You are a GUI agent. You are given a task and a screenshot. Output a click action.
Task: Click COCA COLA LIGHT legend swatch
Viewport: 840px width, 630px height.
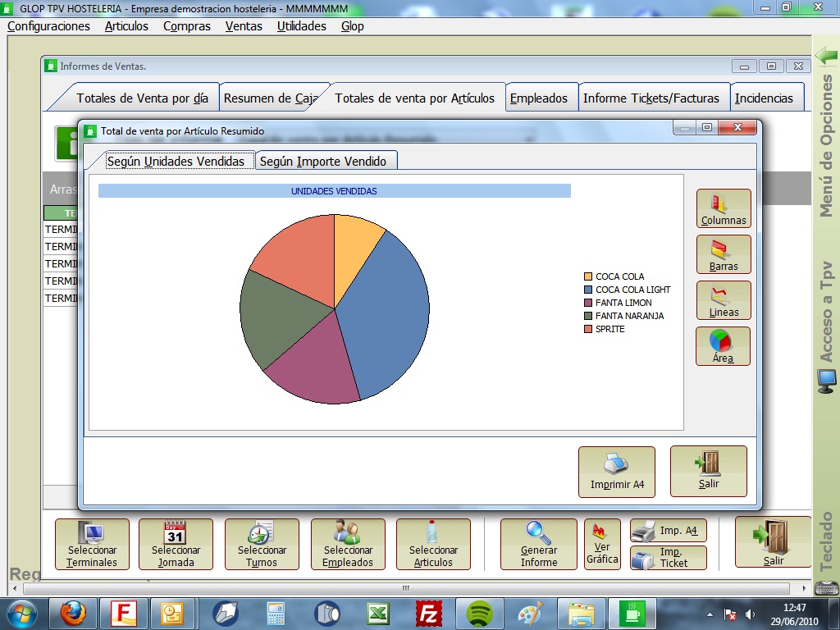(x=588, y=290)
